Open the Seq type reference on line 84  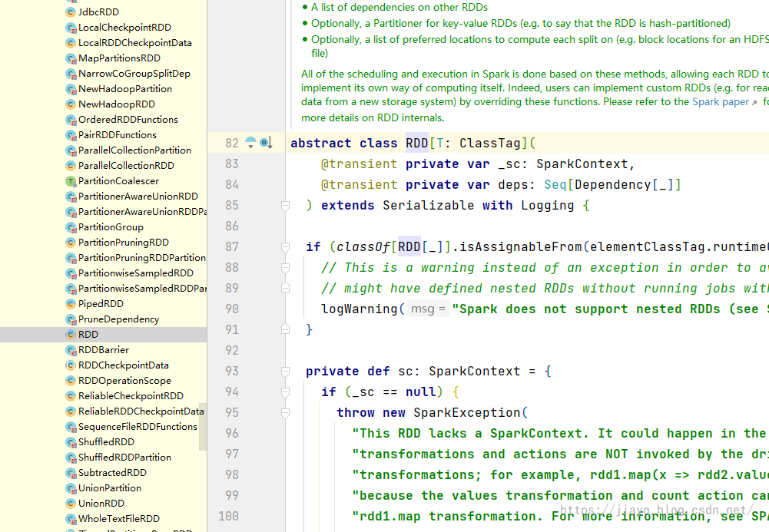(555, 185)
